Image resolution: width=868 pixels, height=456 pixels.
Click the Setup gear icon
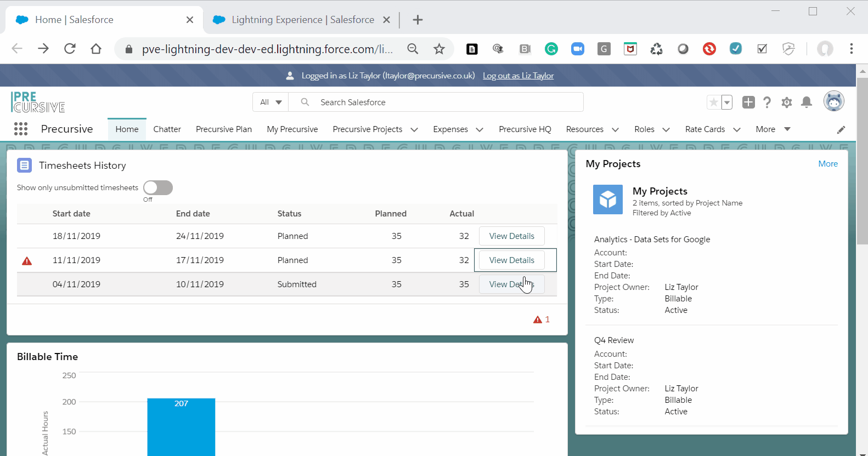tap(787, 102)
